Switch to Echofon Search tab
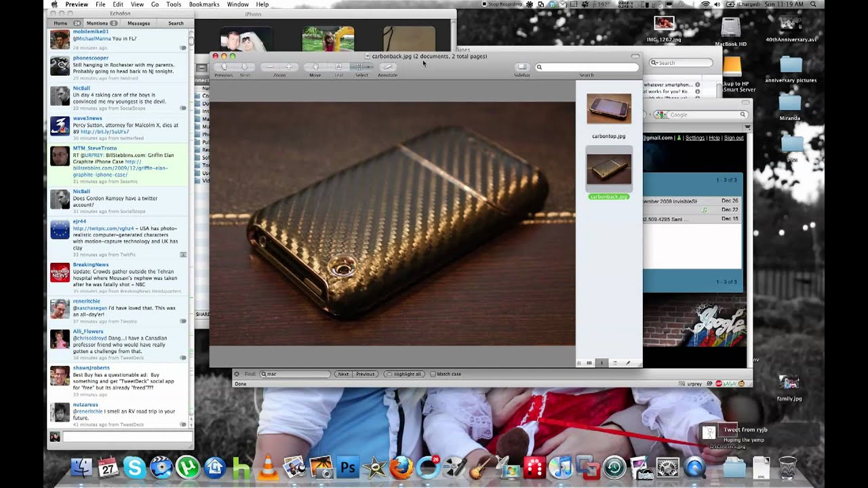The image size is (868, 488). coord(176,23)
